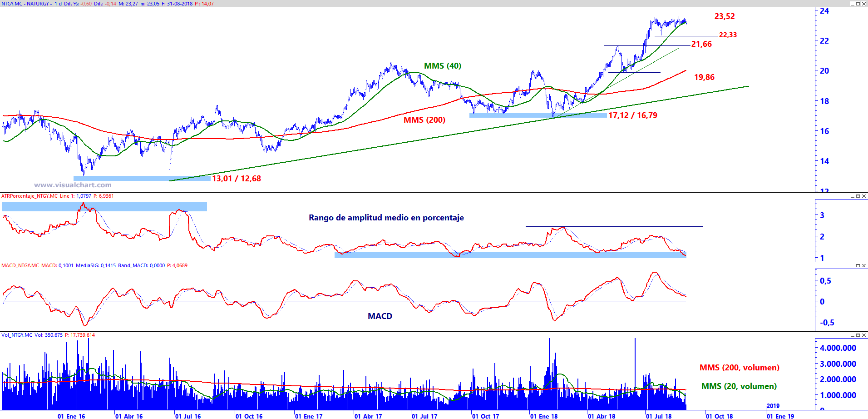Click the 01-Abr-18 date axis label
This screenshot has height=419, width=868.
(602, 416)
